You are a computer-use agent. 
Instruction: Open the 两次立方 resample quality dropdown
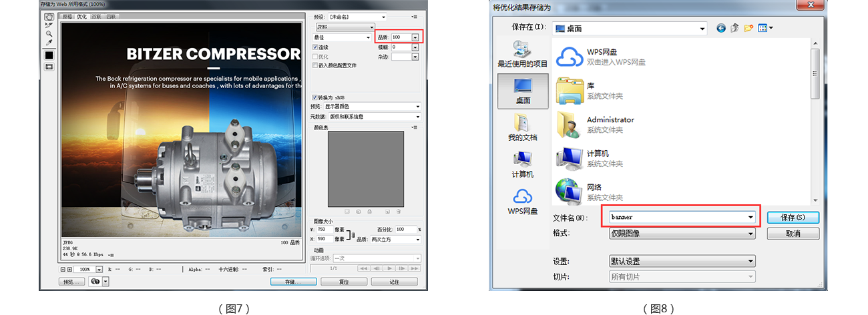(x=396, y=239)
